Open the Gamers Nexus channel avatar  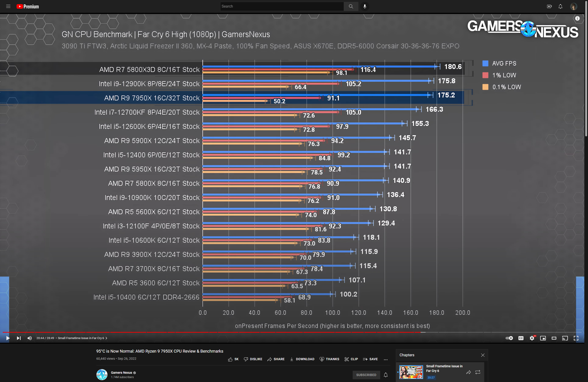tap(102, 375)
